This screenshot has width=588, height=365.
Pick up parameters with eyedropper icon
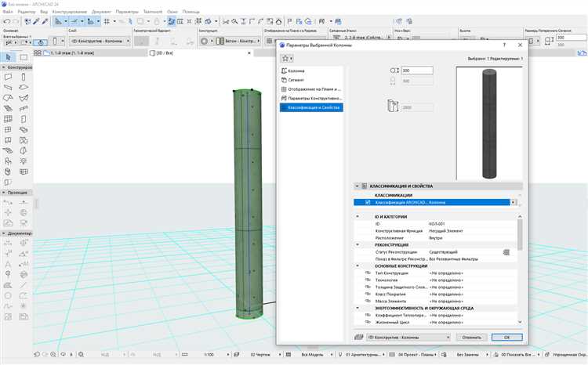(36, 21)
